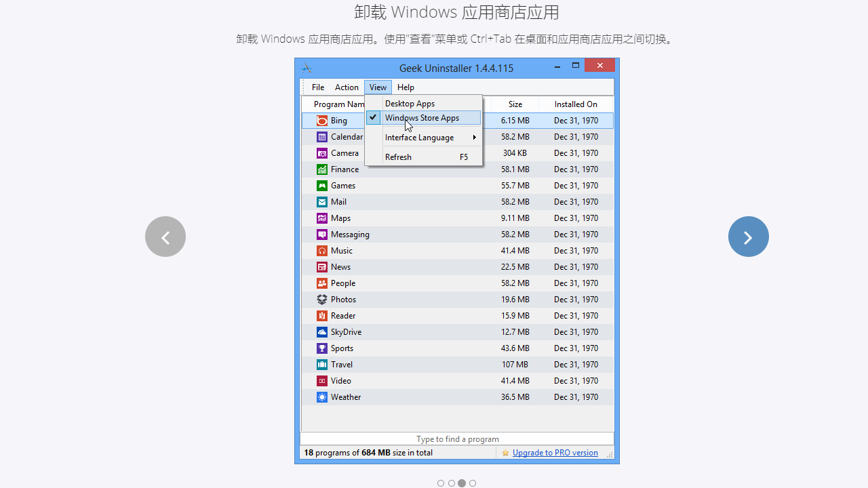Select Refresh from the View menu
Screen dimensions: 868x488
pyautogui.click(x=399, y=157)
